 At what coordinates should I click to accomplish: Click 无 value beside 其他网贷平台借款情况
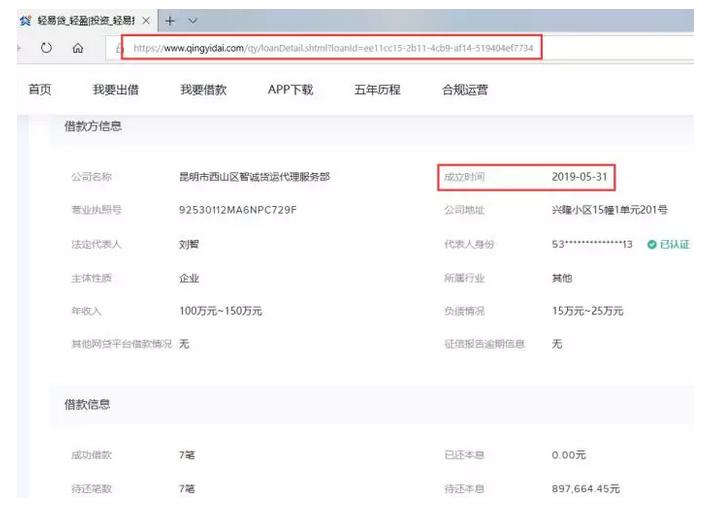[x=184, y=344]
